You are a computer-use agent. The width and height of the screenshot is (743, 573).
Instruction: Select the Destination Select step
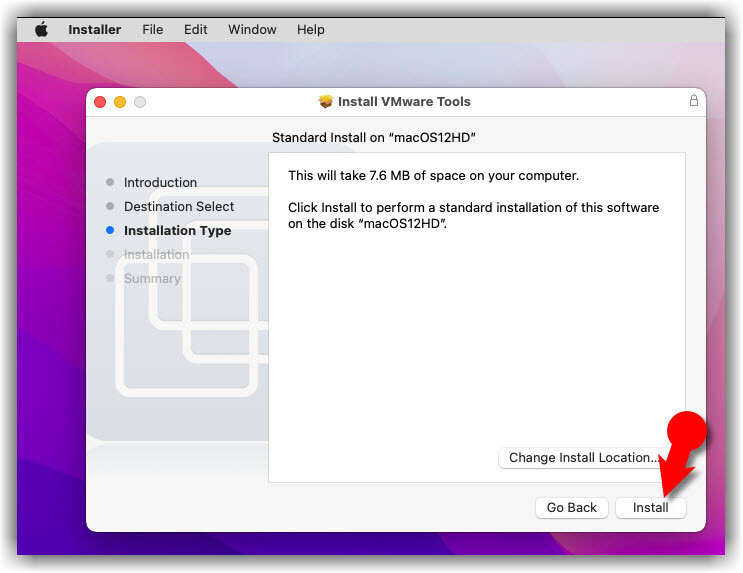click(178, 206)
